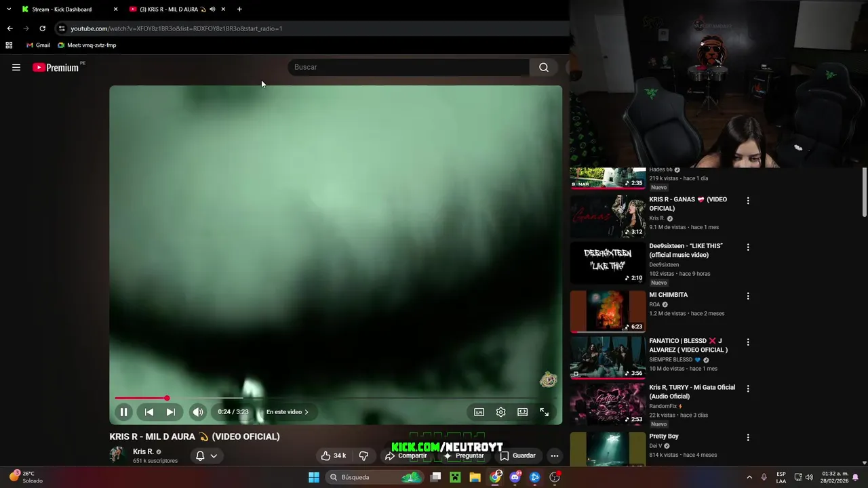Open the YouTube hamburger guide menu

(16, 67)
